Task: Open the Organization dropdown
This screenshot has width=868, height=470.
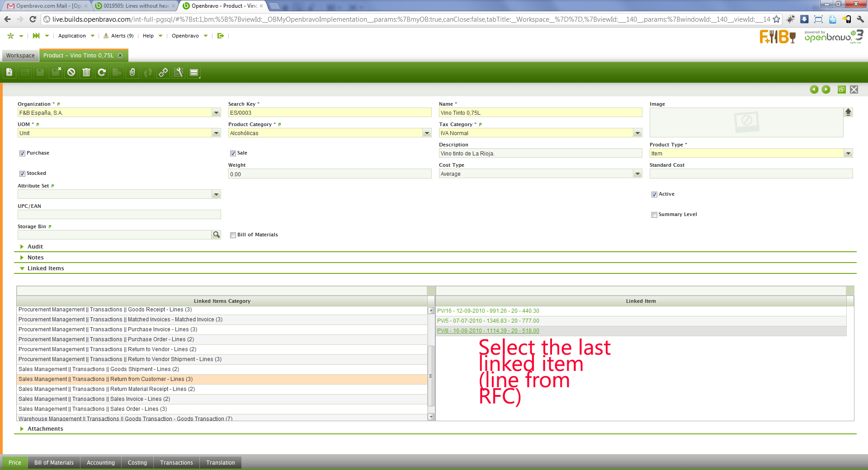Action: [x=217, y=113]
